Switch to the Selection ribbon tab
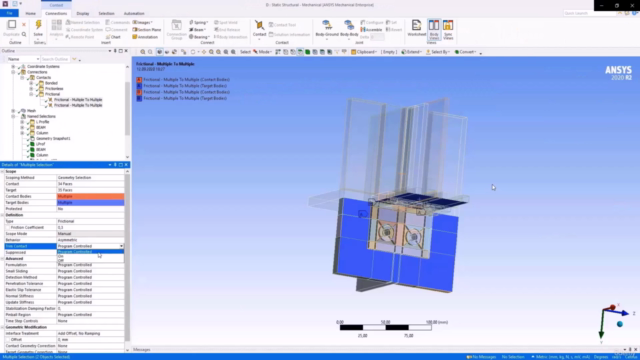This screenshot has width=640, height=360. 106,13
